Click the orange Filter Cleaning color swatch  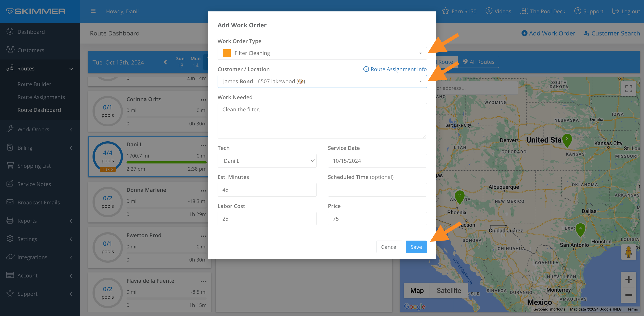pos(227,53)
